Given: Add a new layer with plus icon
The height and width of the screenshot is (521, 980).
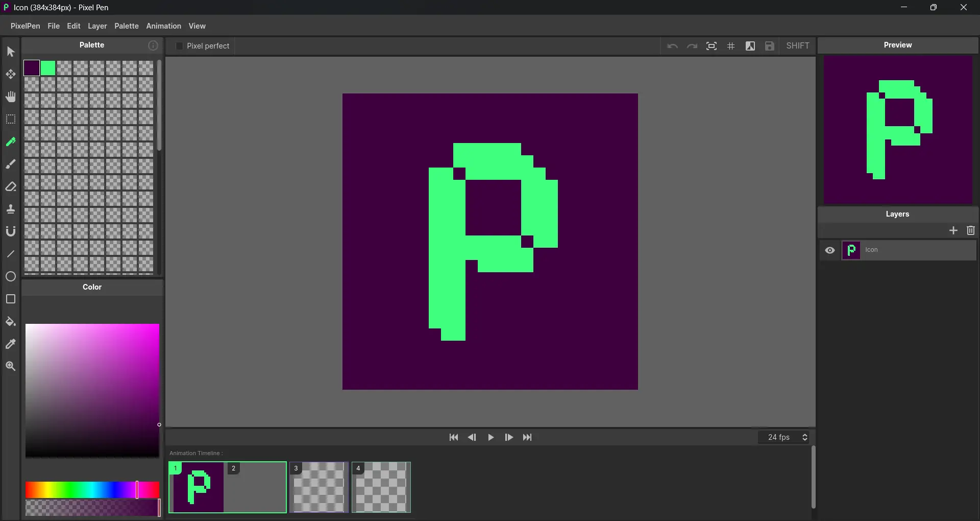Looking at the screenshot, I should (953, 230).
